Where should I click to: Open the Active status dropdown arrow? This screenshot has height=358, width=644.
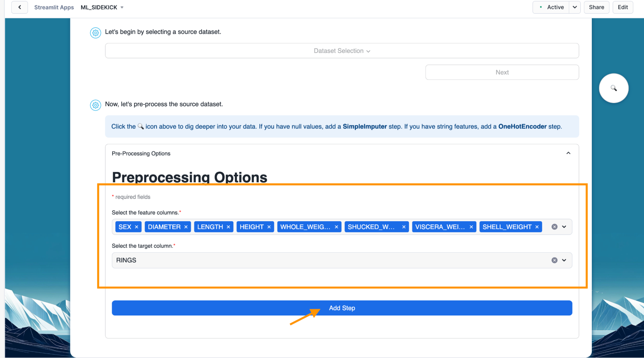pos(575,7)
